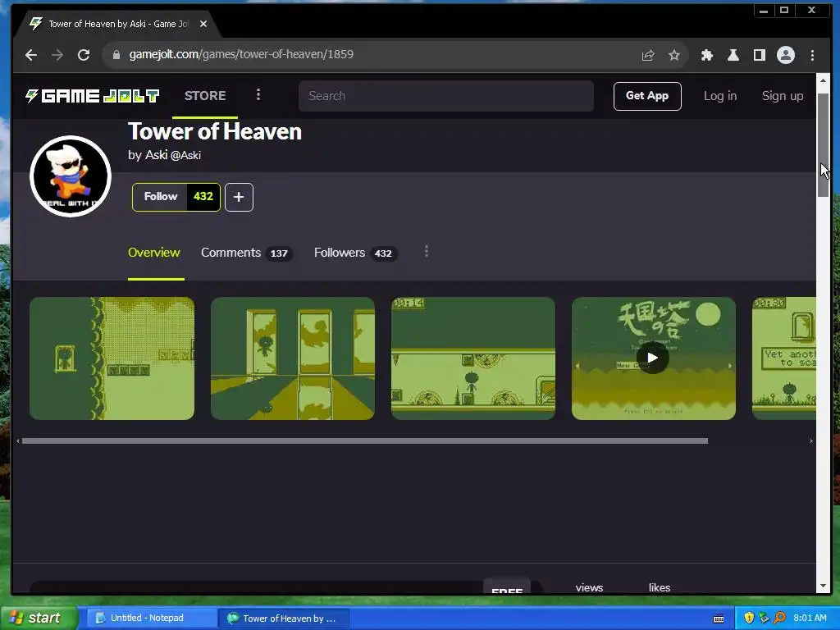The image size is (840, 630).
Task: Click the address bar URL text
Action: click(241, 55)
